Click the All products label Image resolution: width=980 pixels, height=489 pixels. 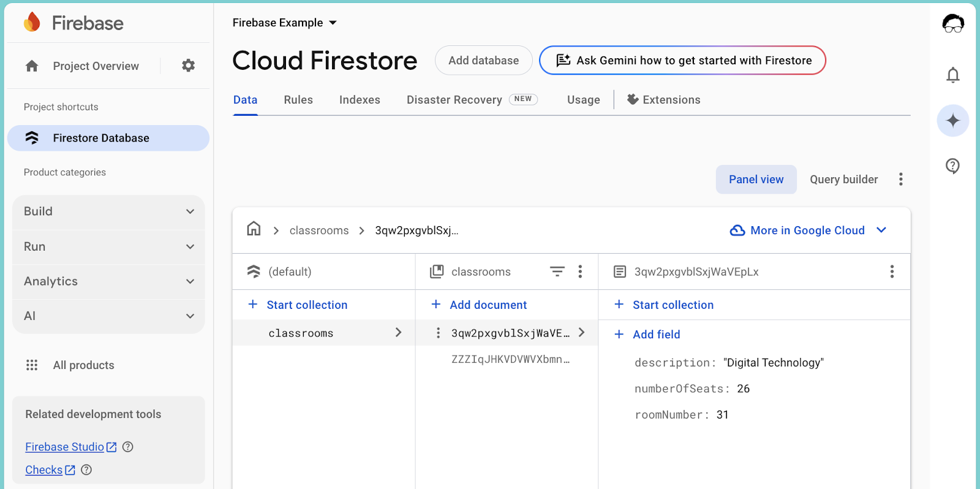coord(83,365)
